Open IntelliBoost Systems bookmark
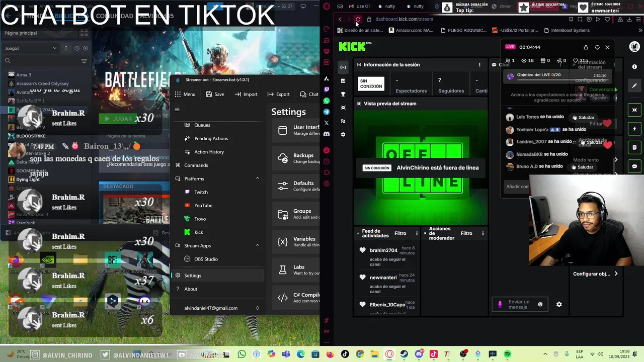The height and width of the screenshot is (362, 644). tap(566, 30)
